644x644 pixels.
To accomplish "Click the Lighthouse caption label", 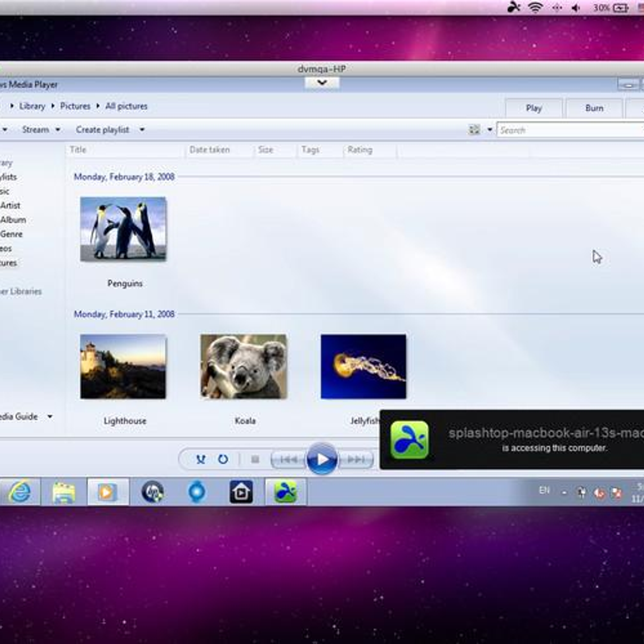I will (x=125, y=421).
